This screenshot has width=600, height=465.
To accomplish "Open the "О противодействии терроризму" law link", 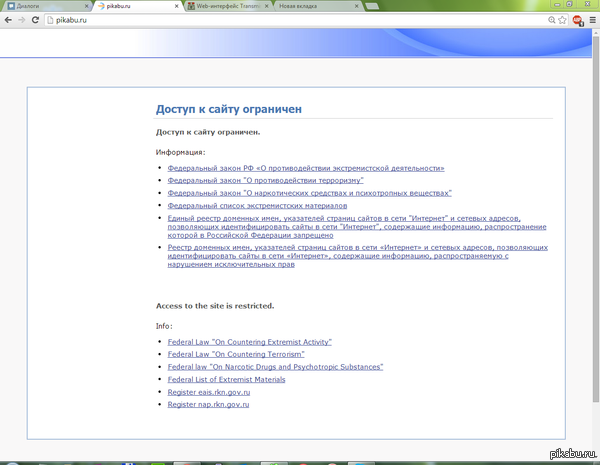I will point(265,181).
